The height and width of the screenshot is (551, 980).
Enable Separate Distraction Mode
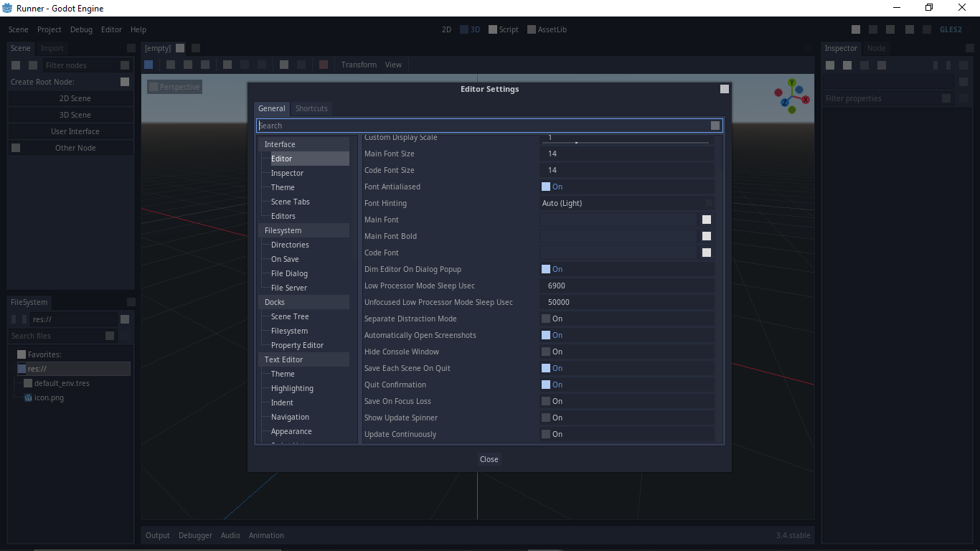546,319
